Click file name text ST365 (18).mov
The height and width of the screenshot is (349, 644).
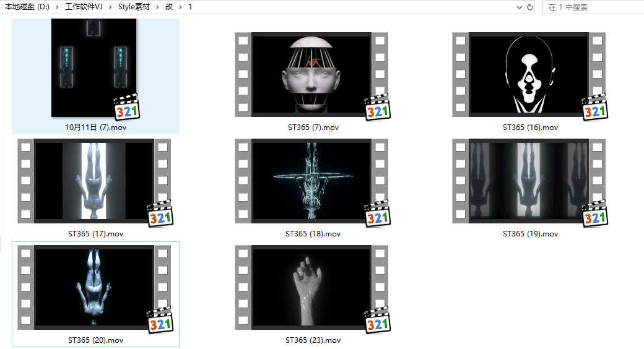coord(313,234)
